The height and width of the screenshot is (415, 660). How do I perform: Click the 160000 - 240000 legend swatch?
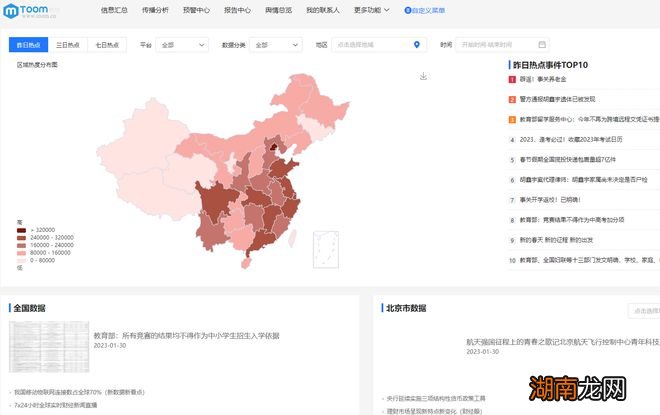(x=21, y=245)
